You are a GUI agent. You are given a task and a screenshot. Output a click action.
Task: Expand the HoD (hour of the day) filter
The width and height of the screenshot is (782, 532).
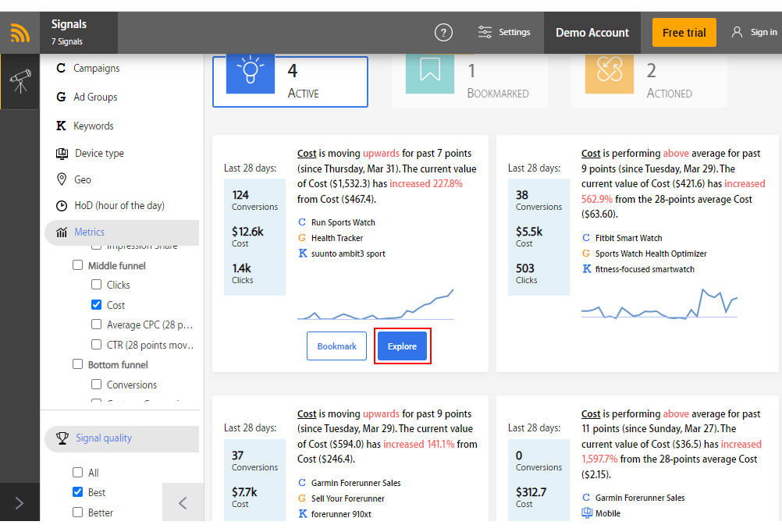click(119, 206)
